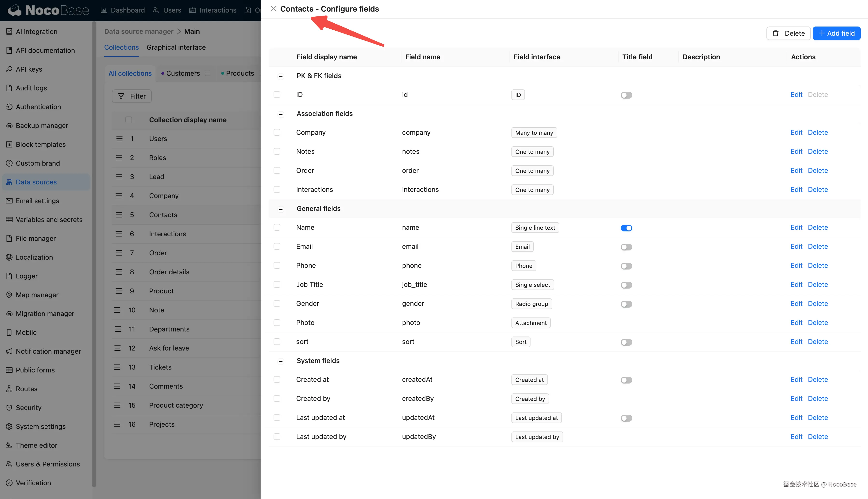Viewport: 868px width, 499px height.
Task: Click the Security shield icon
Action: [x=9, y=408]
